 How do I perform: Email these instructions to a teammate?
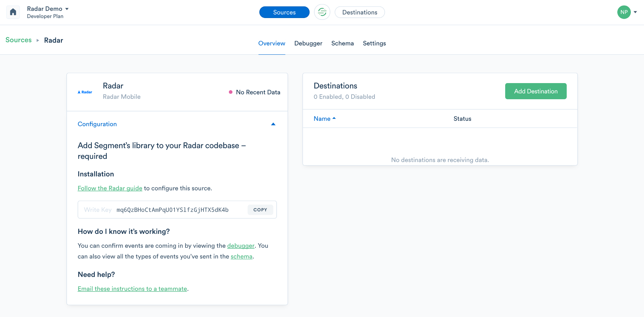click(132, 289)
